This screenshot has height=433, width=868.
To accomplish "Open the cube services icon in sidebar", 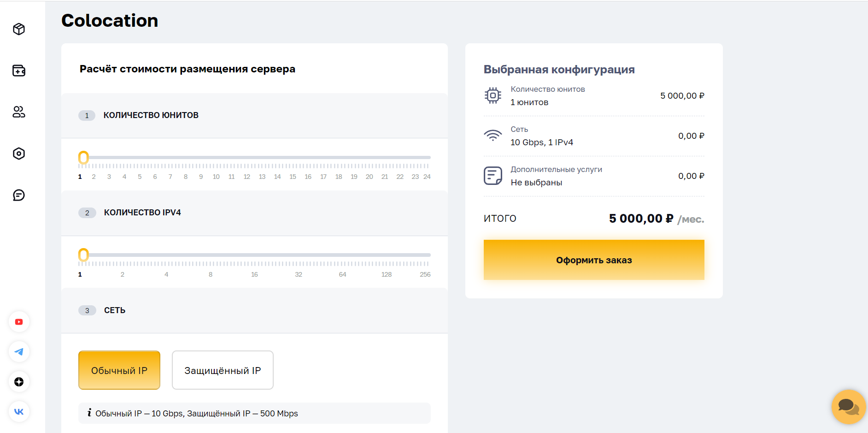I will pyautogui.click(x=19, y=29).
